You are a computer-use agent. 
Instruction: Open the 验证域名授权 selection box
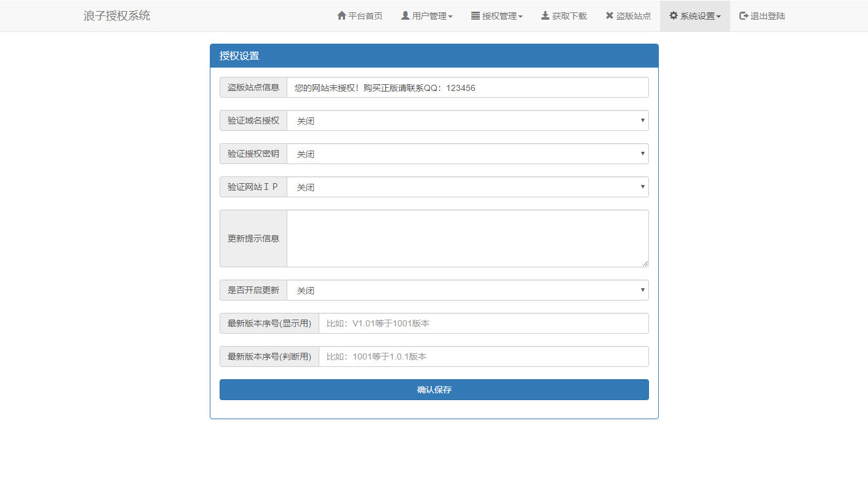tap(468, 120)
